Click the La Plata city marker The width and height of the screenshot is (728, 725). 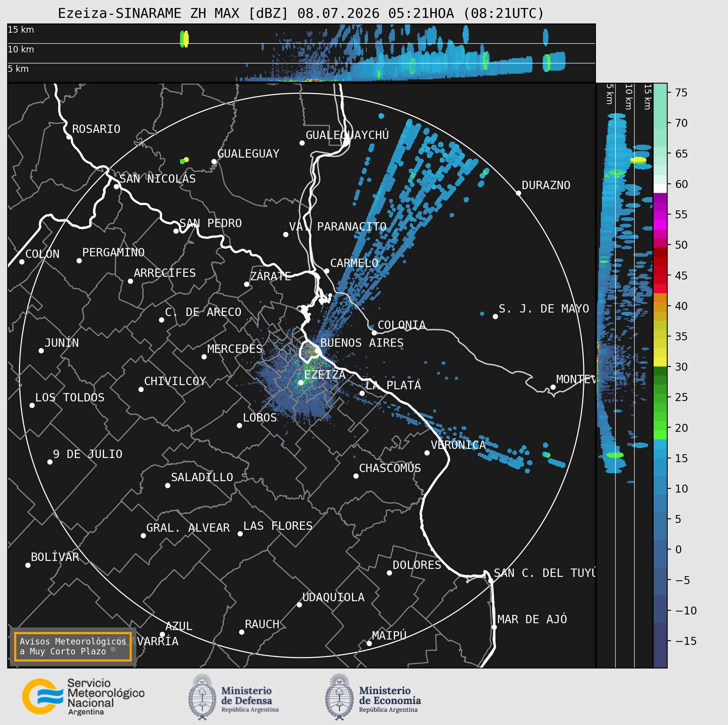pos(362,393)
